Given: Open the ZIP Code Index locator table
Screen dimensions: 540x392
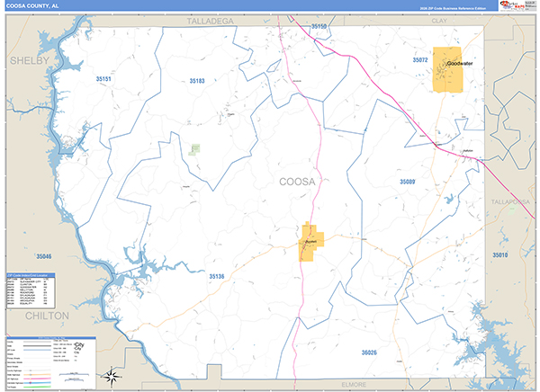Looking at the screenshot, I should [x=31, y=291].
